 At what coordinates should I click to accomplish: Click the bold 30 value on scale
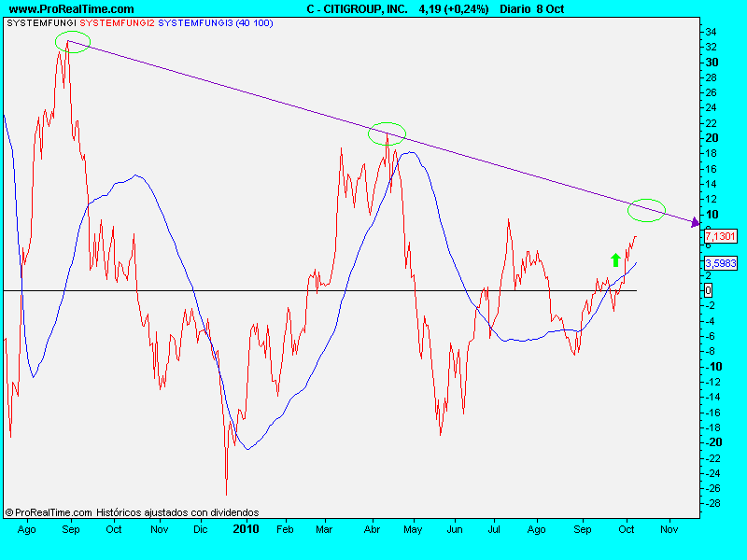[x=712, y=63]
